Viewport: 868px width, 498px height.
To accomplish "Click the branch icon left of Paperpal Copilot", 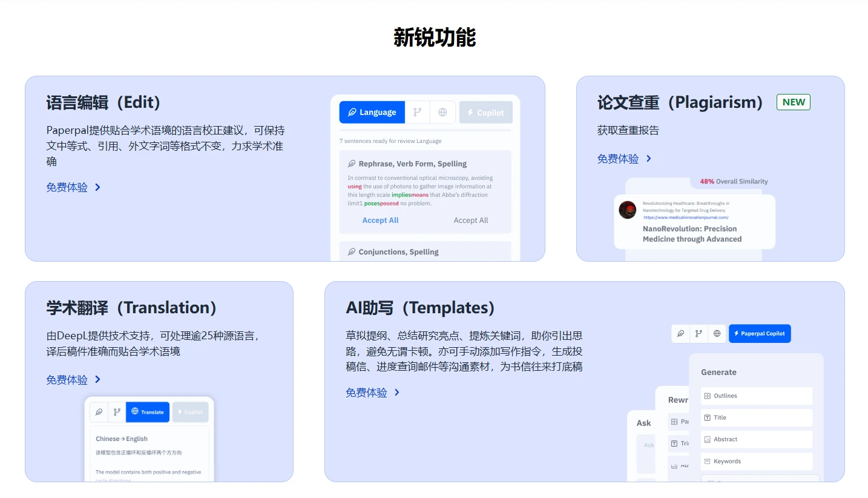I will click(x=699, y=333).
